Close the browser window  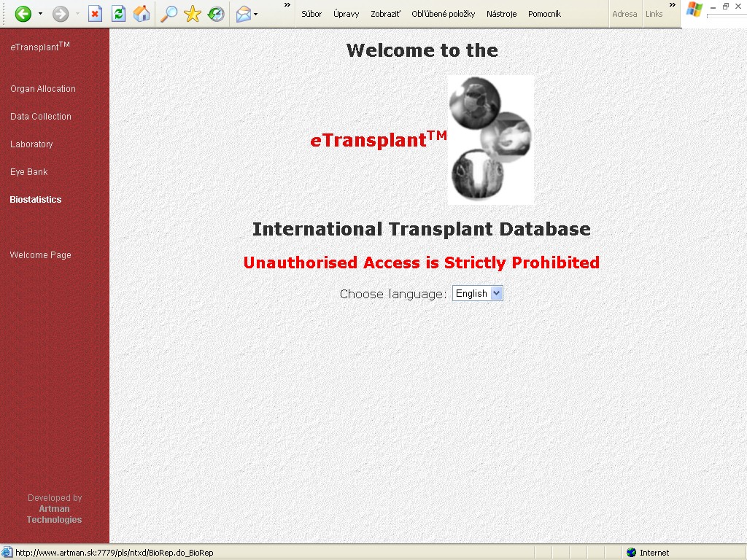pyautogui.click(x=738, y=6)
